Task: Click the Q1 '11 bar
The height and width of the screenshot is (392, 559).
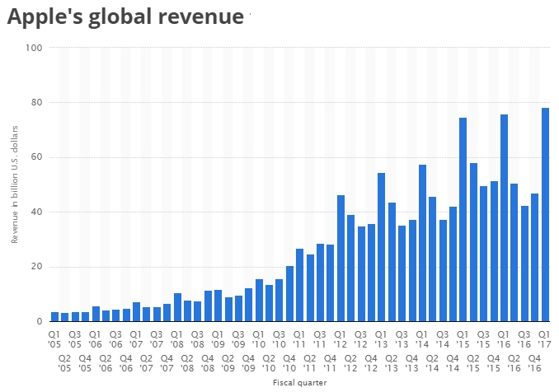Action: (299, 285)
